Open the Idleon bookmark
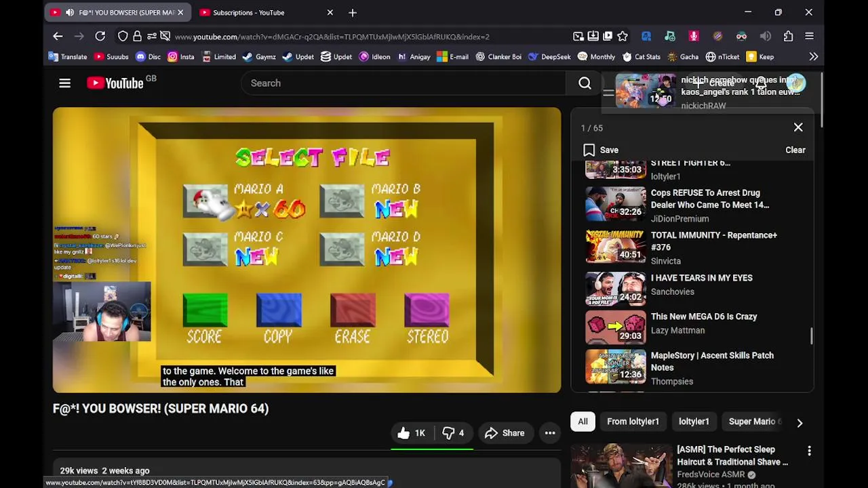Viewport: 868px width, 488px height. tap(374, 57)
